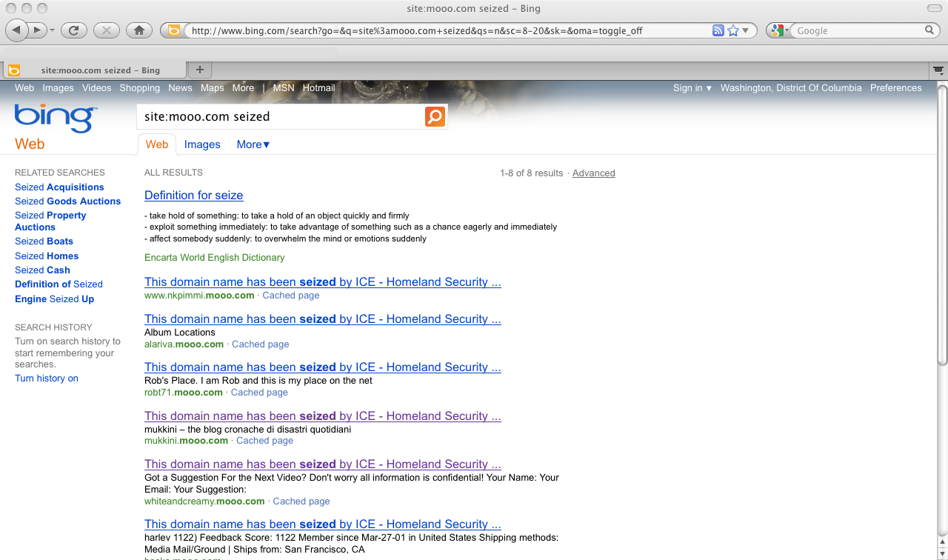Open seized result for Rob's Place
This screenshot has width=948, height=560.
pos(322,367)
